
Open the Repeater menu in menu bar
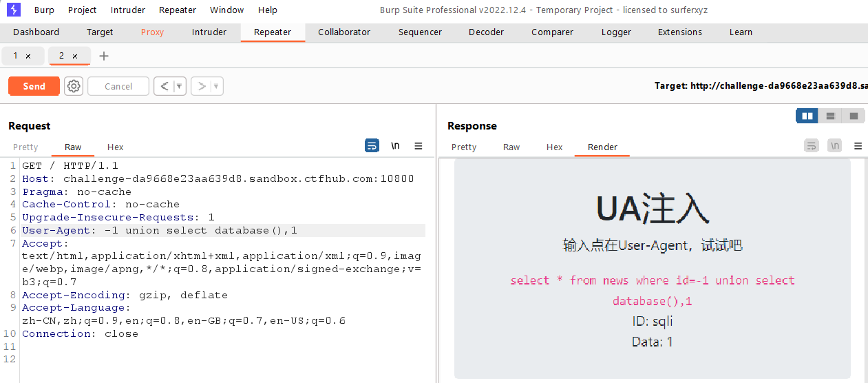coord(178,10)
